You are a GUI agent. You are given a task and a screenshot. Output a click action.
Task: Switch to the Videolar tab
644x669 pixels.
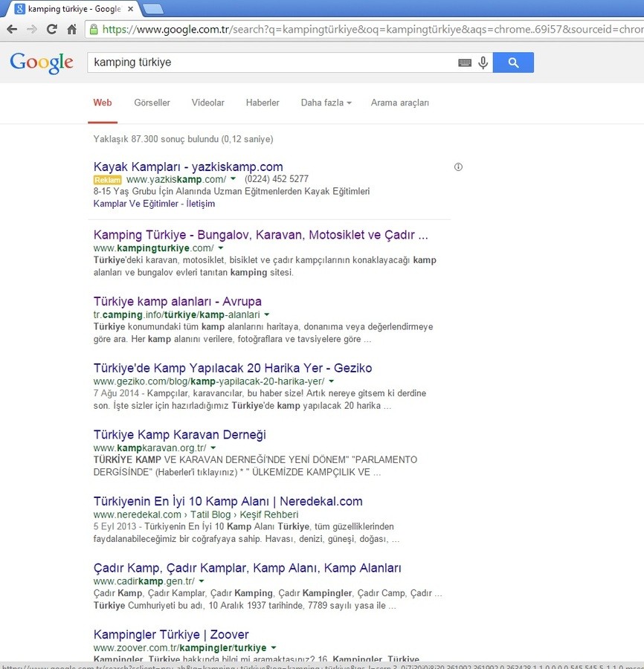pyautogui.click(x=207, y=103)
